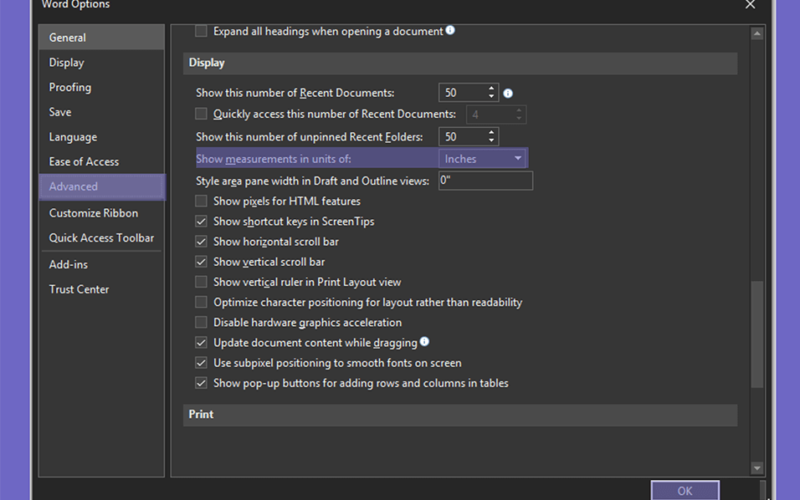This screenshot has height=500, width=800.
Task: Click the Display section heading
Action: (x=460, y=63)
